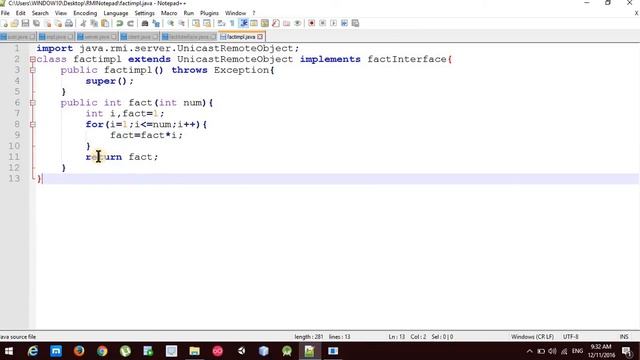640x360 pixels.
Task: Click on 'super();' in the code
Action: tap(109, 81)
